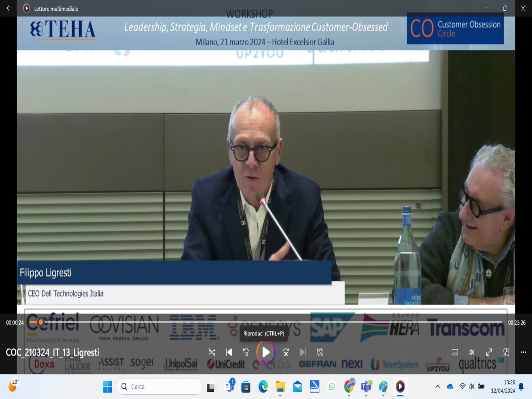Open Microsoft Store from the taskbar
Image resolution: width=532 pixels, height=399 pixels.
coord(246,387)
